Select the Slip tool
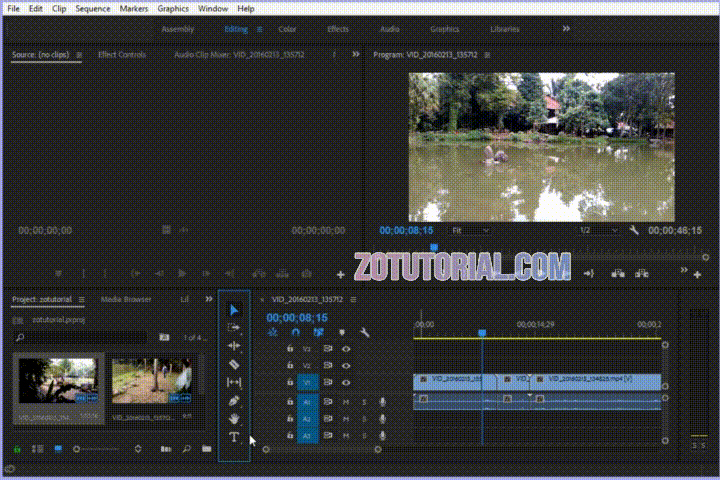Screen dimensions: 720x480 (x=234, y=382)
